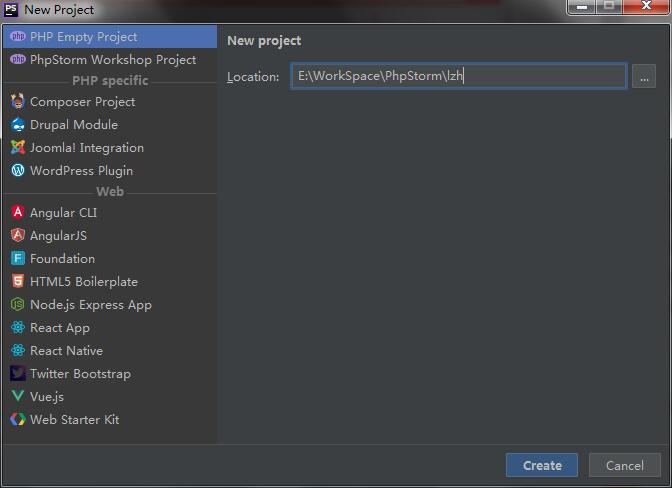Click the React Native atom icon

pyautogui.click(x=18, y=350)
